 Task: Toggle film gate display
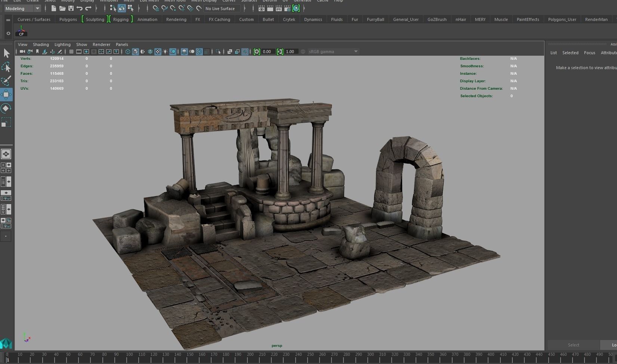79,52
